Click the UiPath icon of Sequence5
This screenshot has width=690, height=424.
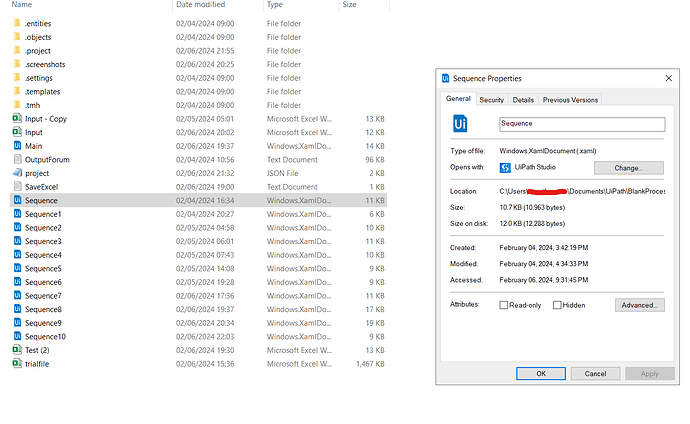point(17,268)
